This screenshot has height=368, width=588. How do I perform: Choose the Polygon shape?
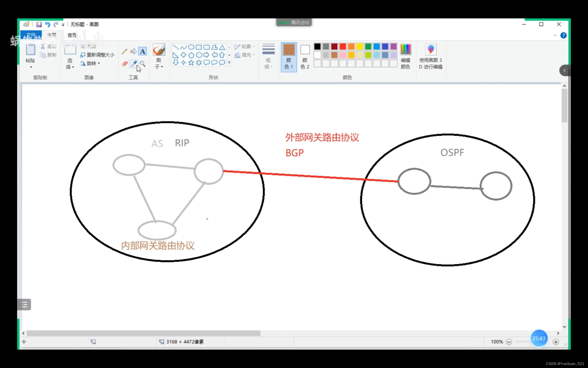214,47
